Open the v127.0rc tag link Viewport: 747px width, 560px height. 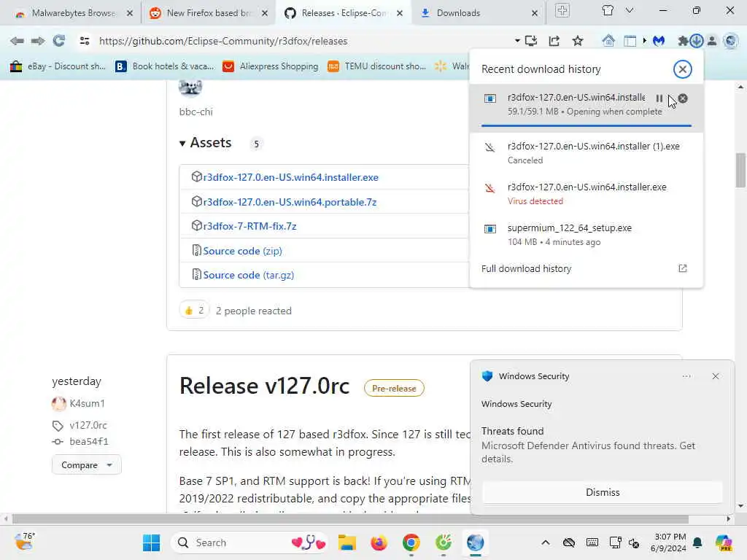point(88,425)
